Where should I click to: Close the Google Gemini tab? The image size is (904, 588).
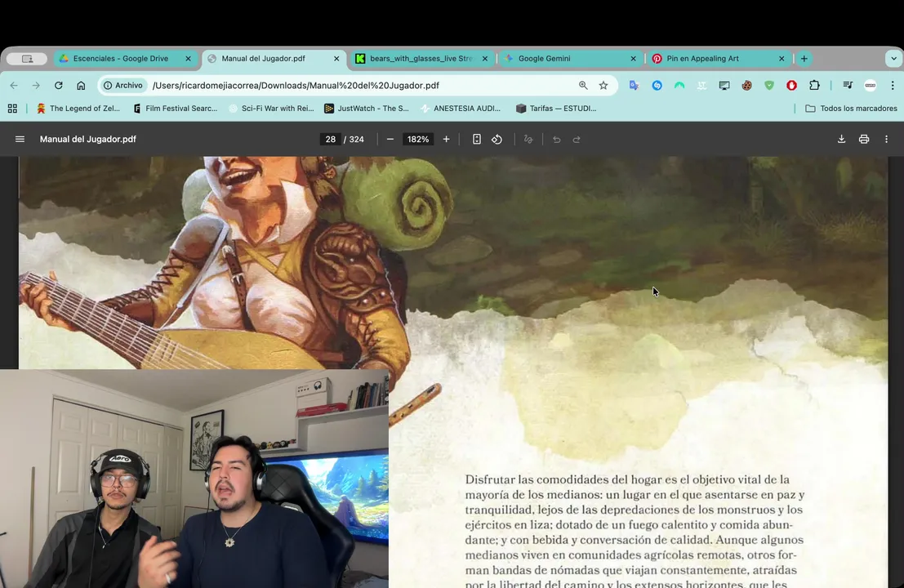pyautogui.click(x=633, y=58)
